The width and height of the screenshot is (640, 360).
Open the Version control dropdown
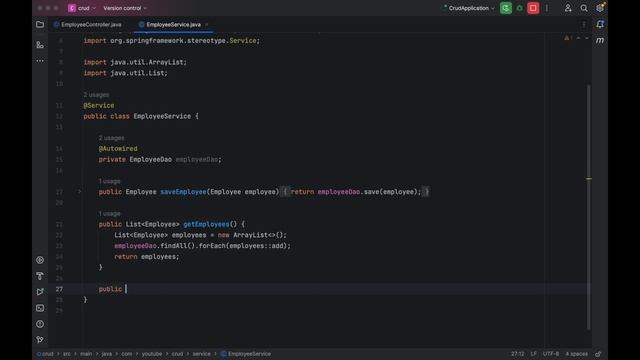(125, 8)
